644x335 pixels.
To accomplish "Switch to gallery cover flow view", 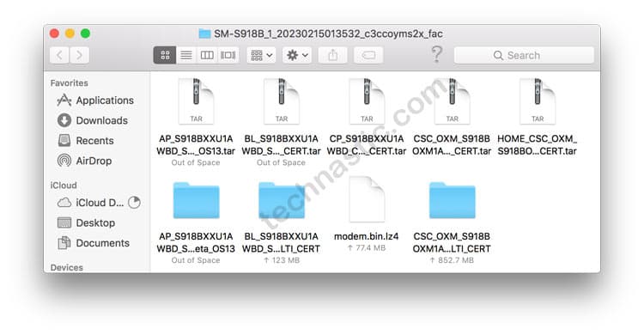I will 228,55.
